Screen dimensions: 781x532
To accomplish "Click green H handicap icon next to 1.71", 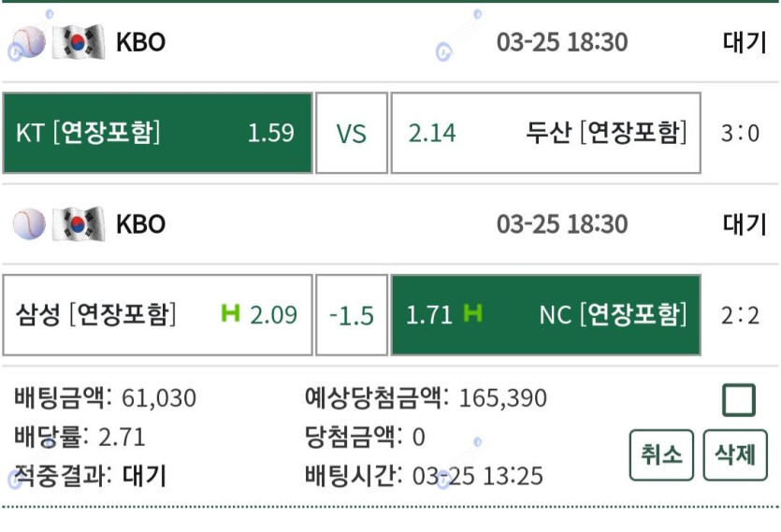I will pos(472,313).
